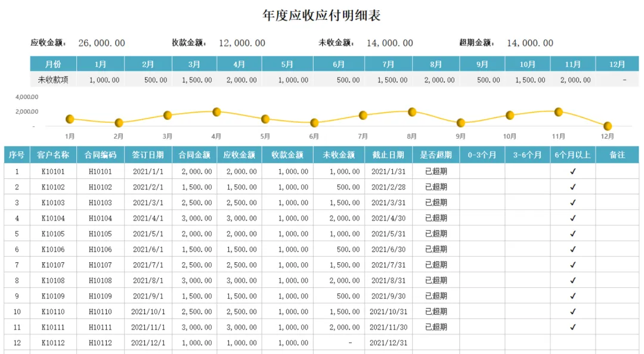This screenshot has width=644, height=354.
Task: Select deadline cell 2021/6/30
Action: 388,250
